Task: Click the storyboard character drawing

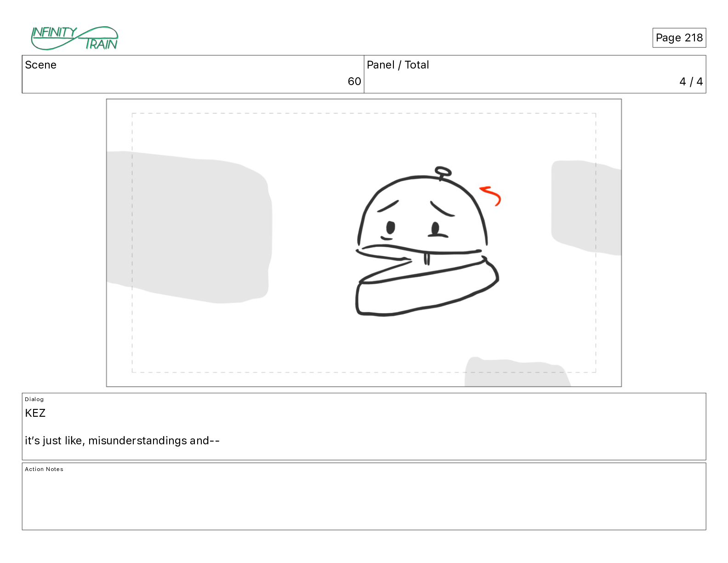Action: (x=427, y=242)
